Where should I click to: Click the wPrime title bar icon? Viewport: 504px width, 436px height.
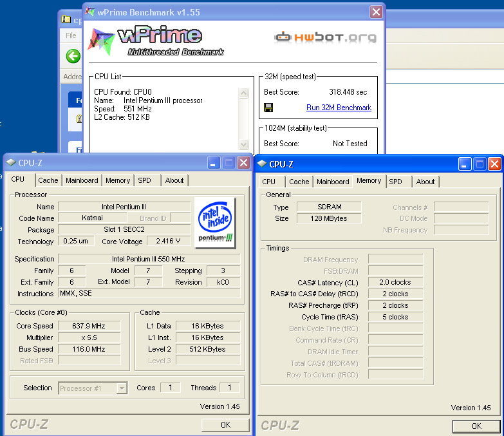coord(90,12)
